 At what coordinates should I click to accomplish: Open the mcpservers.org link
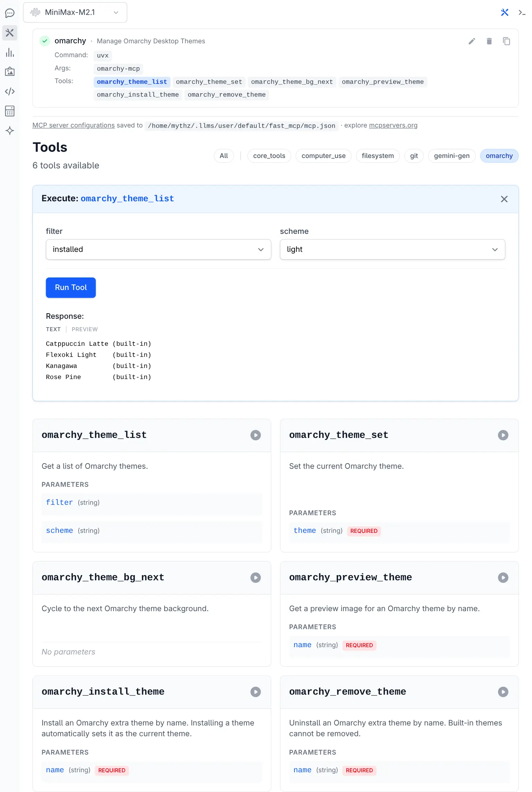click(393, 125)
